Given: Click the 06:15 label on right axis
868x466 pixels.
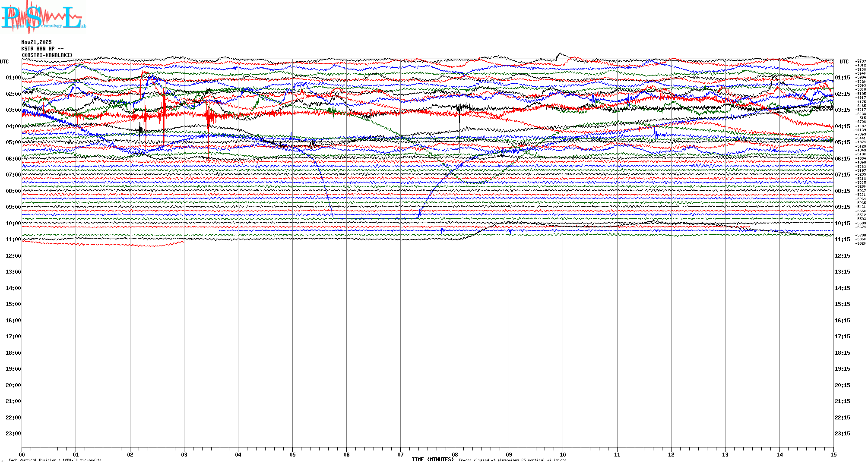Looking at the screenshot, I should click(x=842, y=159).
